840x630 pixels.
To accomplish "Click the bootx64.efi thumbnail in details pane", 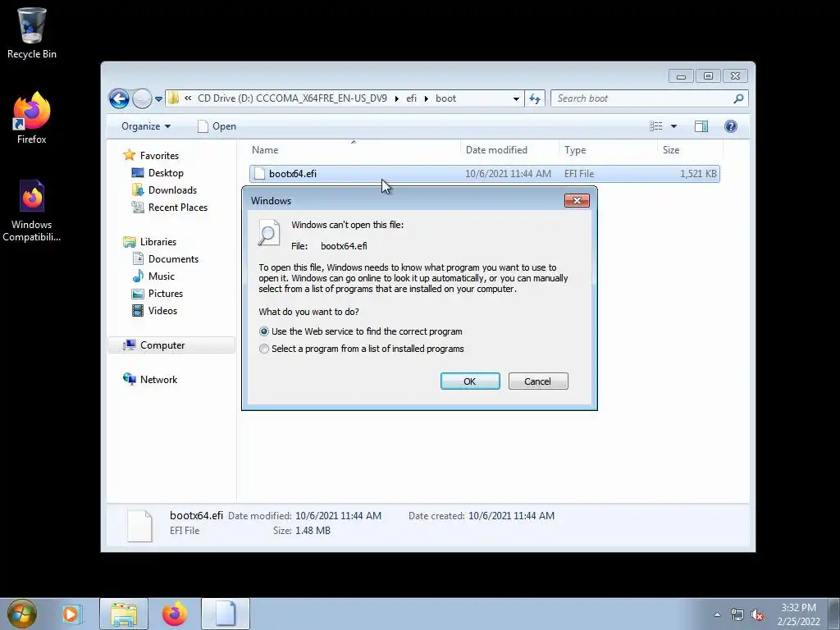I will (x=139, y=526).
